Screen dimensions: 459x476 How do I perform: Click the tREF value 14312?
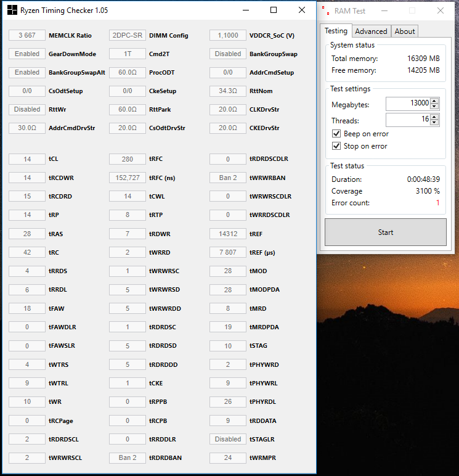228,234
